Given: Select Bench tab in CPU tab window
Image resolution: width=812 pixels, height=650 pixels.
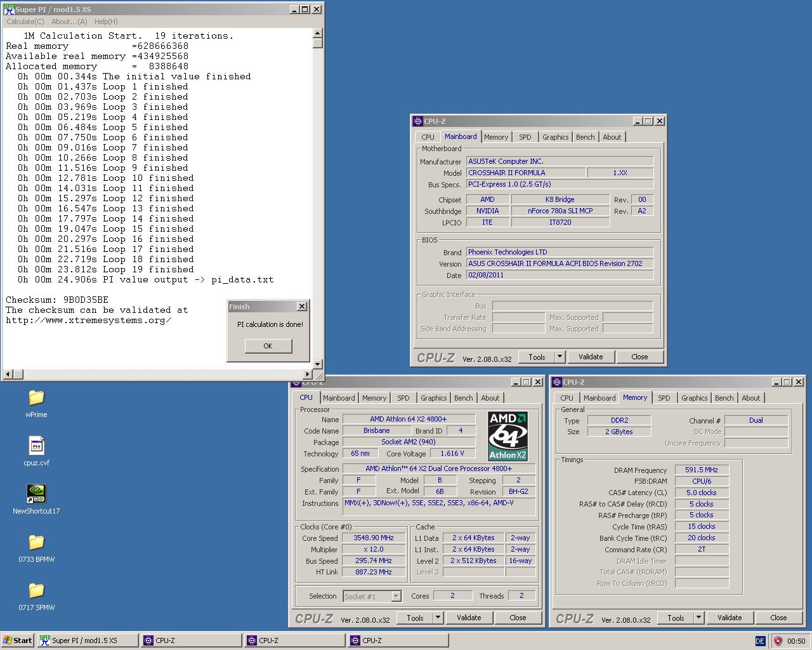Looking at the screenshot, I should pyautogui.click(x=464, y=398).
